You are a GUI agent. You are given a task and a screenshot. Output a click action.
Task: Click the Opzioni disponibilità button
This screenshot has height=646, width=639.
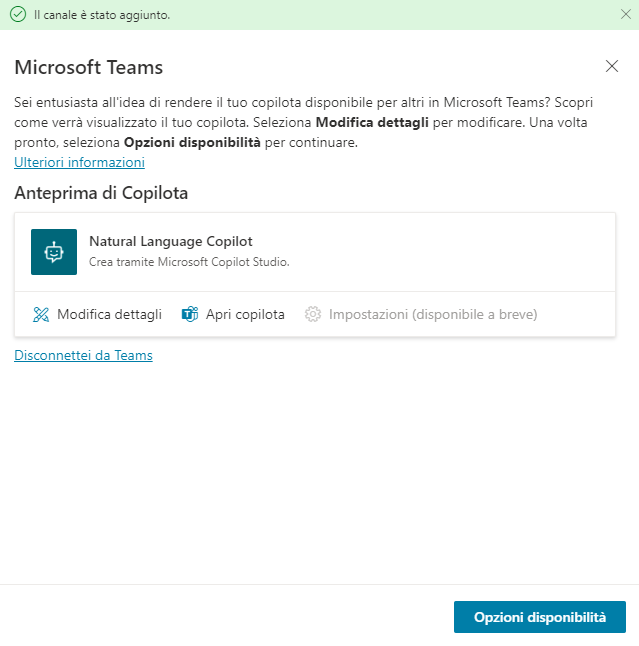[540, 617]
